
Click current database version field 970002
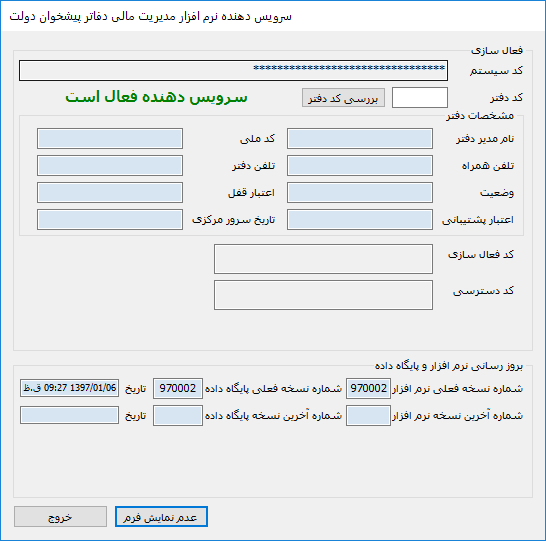pyautogui.click(x=178, y=389)
